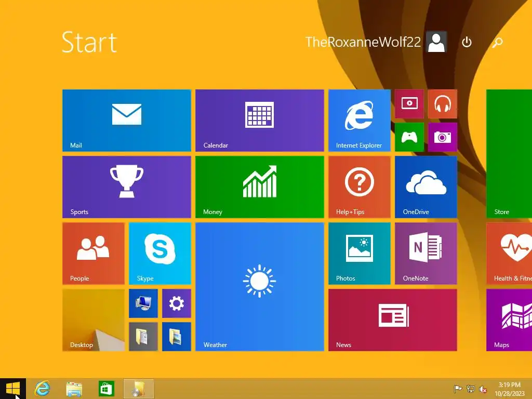
Task: Open the Weather tile
Action: 260,287
